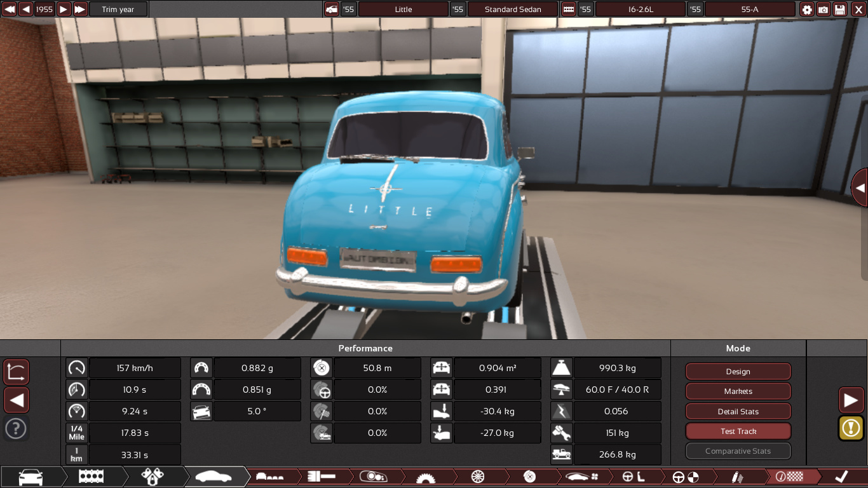Select the engine block tab at bottom
868x488 pixels.
coord(91,477)
